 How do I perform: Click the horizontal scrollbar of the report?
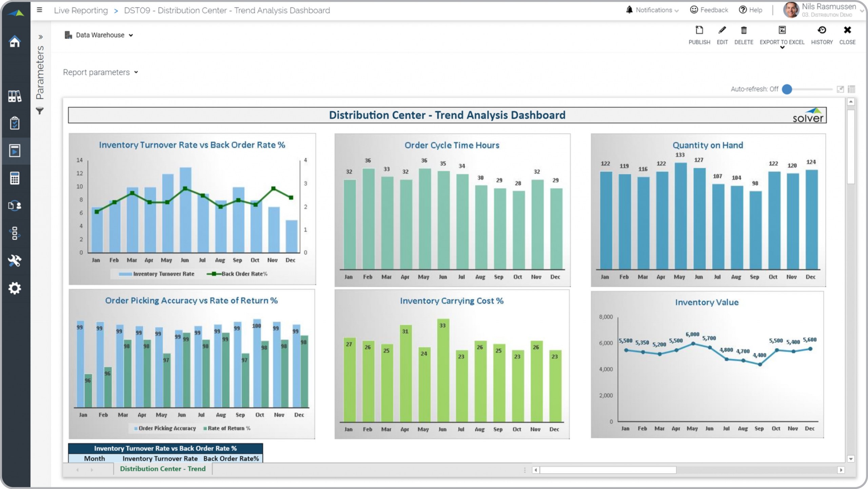click(x=608, y=470)
